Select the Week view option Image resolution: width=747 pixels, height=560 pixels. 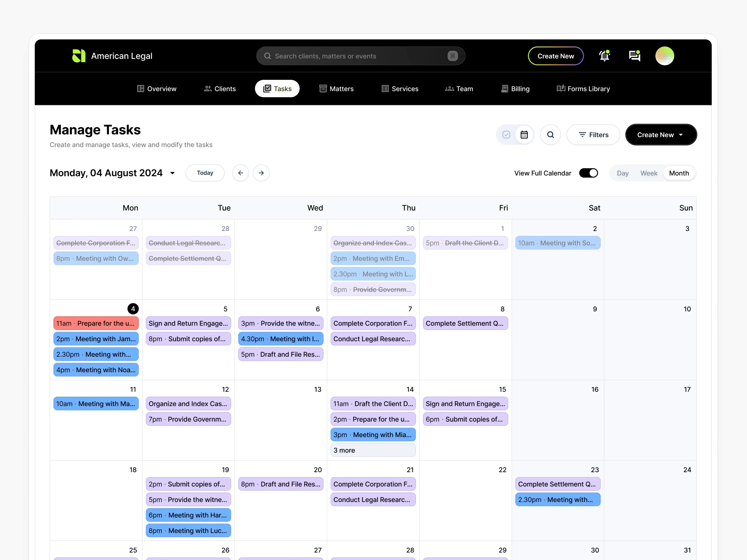coord(648,173)
